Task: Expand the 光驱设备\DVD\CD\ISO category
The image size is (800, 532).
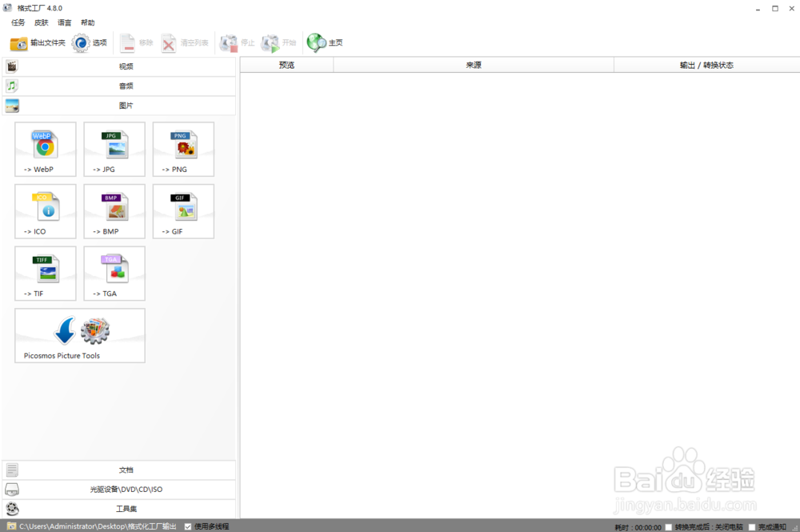Action: click(119, 489)
